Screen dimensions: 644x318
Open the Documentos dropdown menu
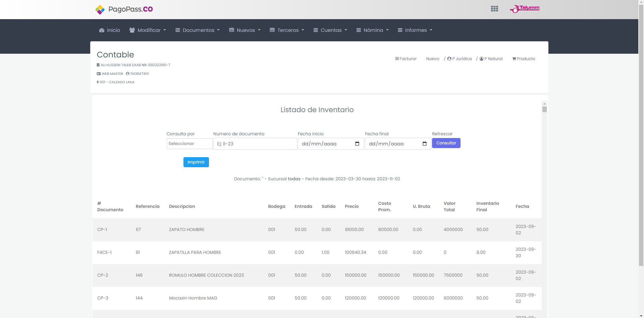[x=198, y=30]
